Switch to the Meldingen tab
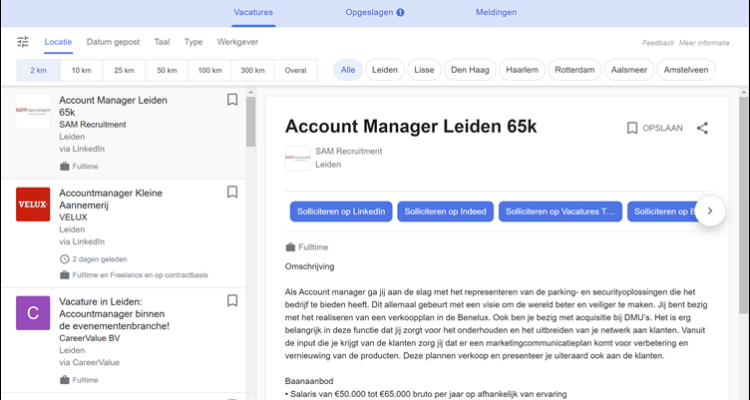The image size is (750, 400). click(497, 13)
